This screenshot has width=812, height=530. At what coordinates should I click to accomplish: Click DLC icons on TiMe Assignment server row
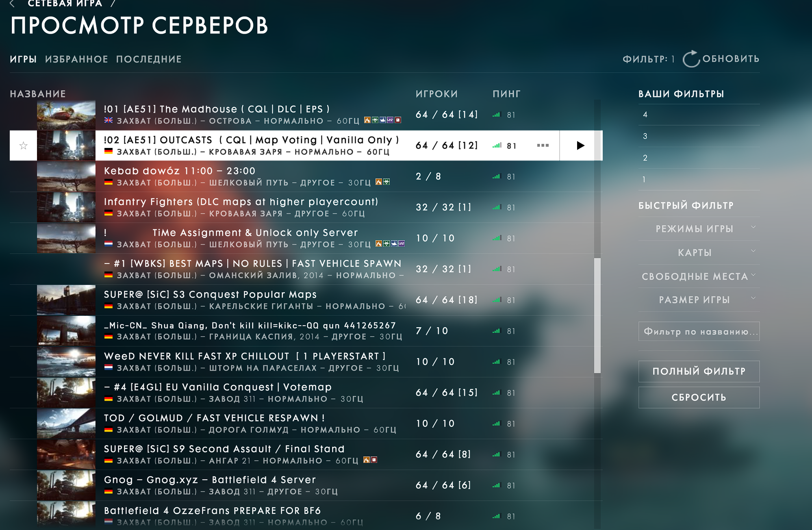tap(390, 244)
